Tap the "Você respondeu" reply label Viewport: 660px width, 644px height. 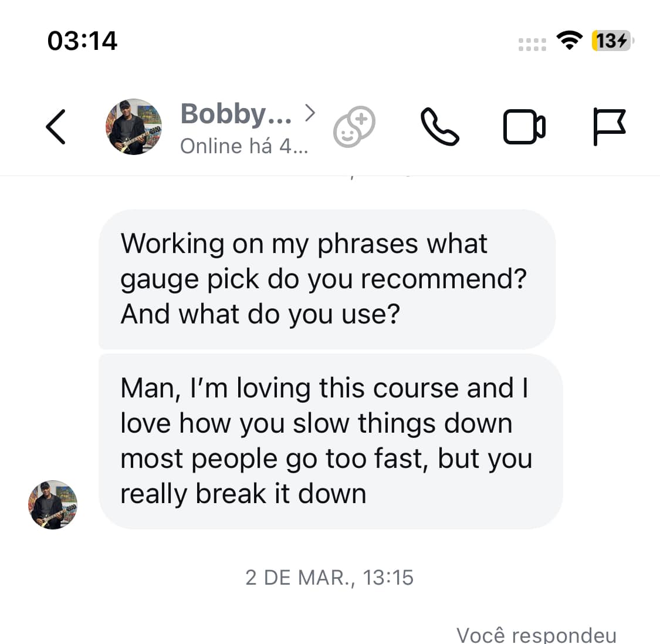point(536,635)
